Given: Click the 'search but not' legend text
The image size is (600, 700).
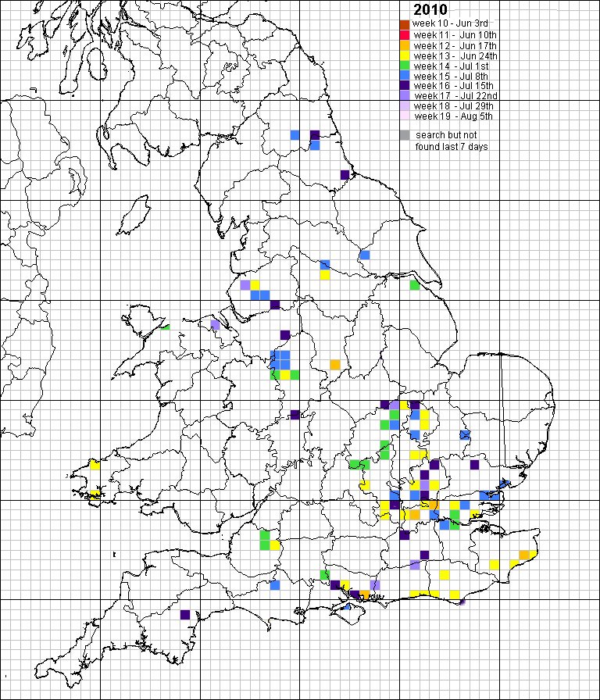Looking at the screenshot, I should click(x=446, y=135).
